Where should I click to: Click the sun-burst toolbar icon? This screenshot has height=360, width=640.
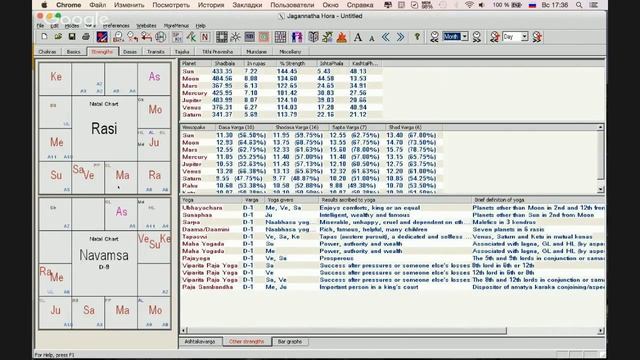click(236, 37)
